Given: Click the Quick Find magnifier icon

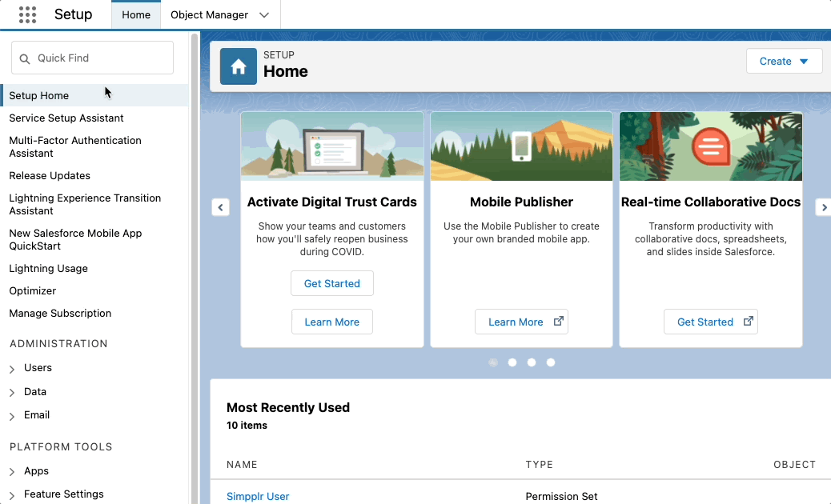Looking at the screenshot, I should coord(24,58).
